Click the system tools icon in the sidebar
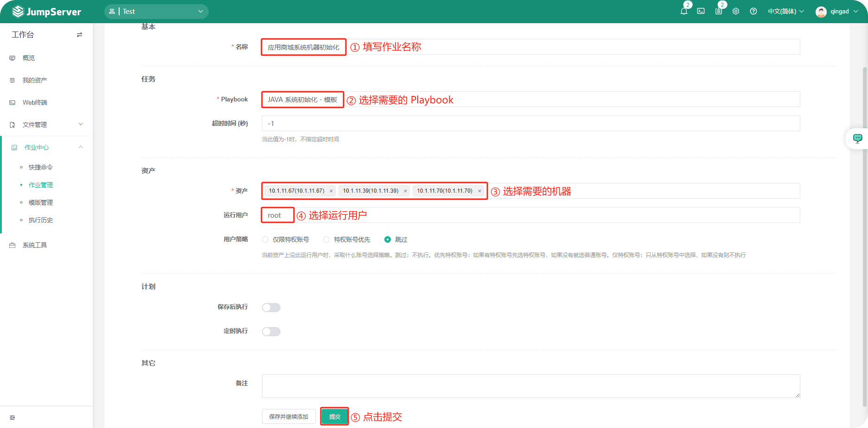This screenshot has width=868, height=428. (x=13, y=245)
